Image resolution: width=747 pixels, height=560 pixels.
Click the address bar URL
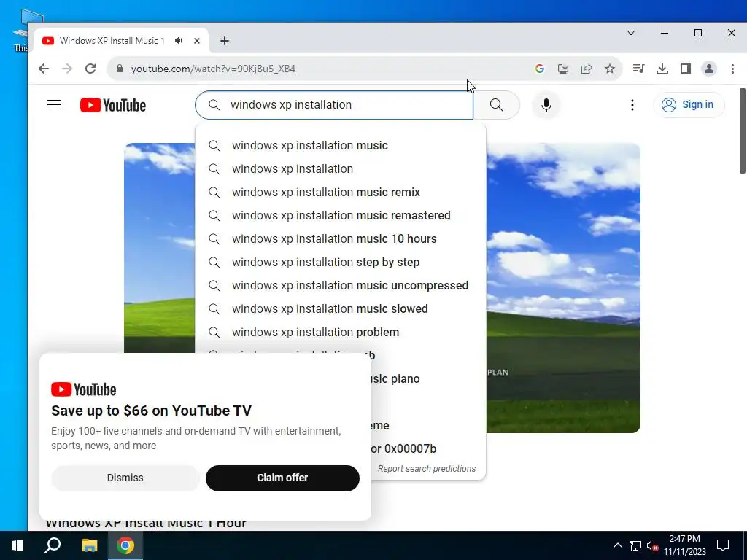214,69
